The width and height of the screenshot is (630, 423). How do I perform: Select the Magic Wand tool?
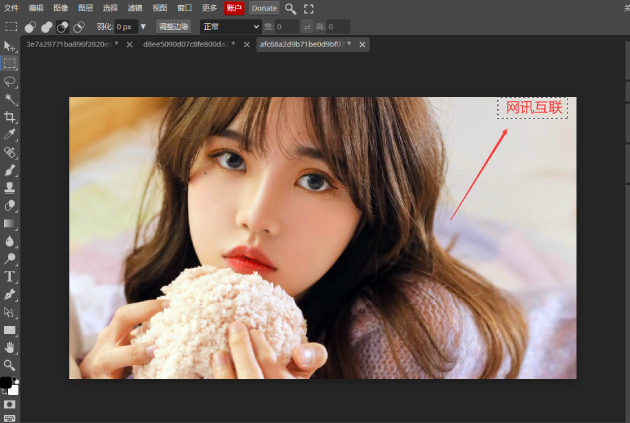pos(10,99)
